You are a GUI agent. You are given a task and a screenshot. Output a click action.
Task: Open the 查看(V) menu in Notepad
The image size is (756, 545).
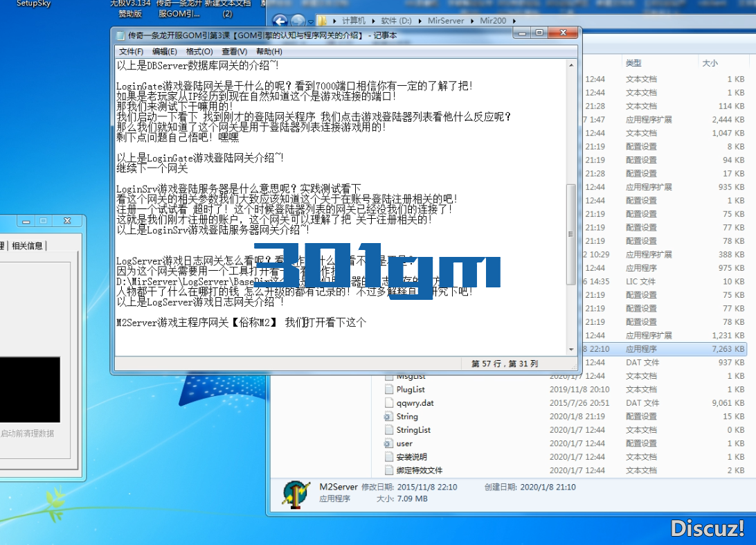coord(234,52)
